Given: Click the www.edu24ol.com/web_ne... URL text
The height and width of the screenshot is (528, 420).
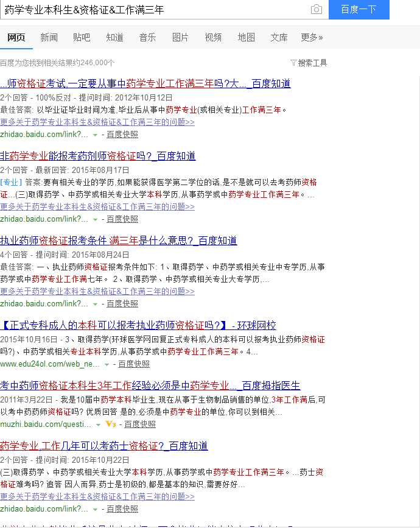Looking at the screenshot, I should pos(50,364).
